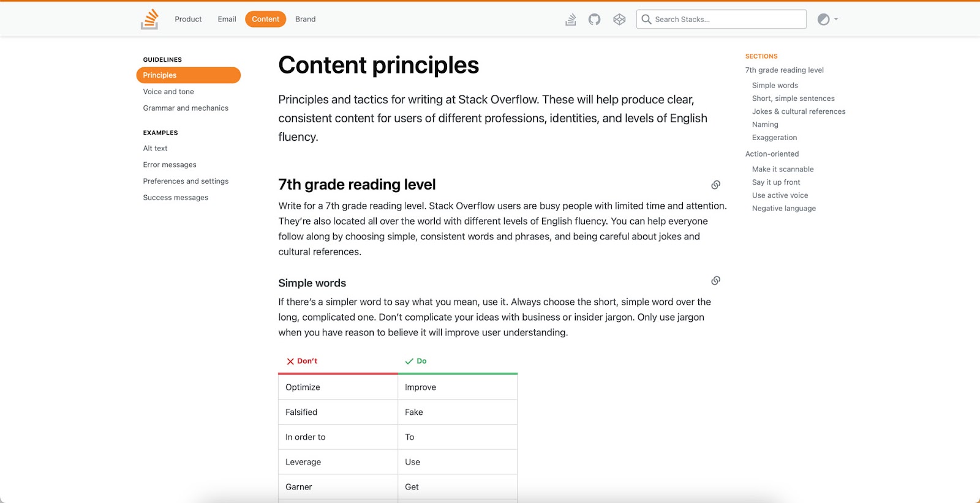Open the Product nav item

[188, 20]
